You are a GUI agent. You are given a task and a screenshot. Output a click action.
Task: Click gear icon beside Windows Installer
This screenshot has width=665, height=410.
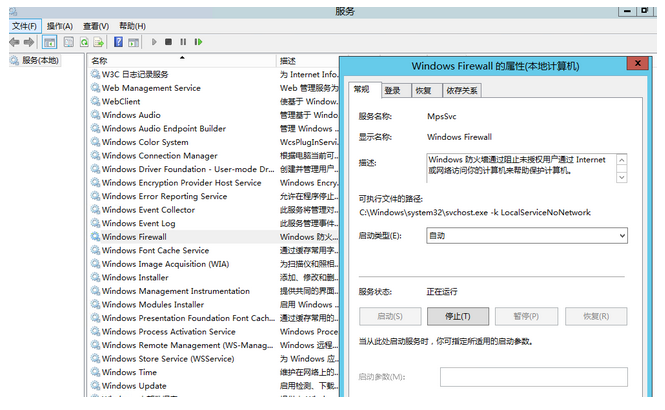click(95, 277)
